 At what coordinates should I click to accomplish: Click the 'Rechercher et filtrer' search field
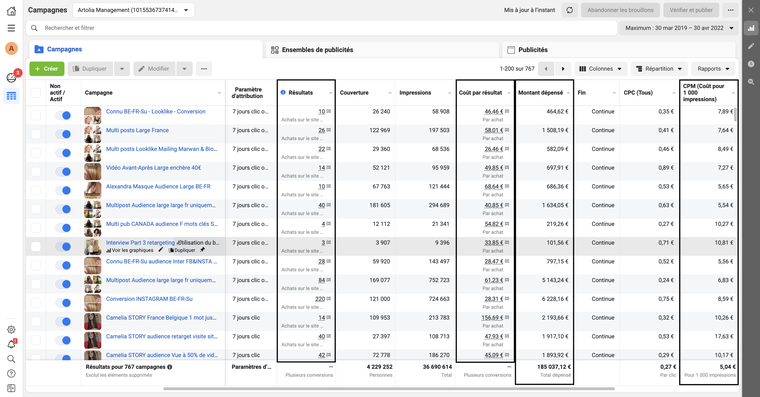(322, 28)
